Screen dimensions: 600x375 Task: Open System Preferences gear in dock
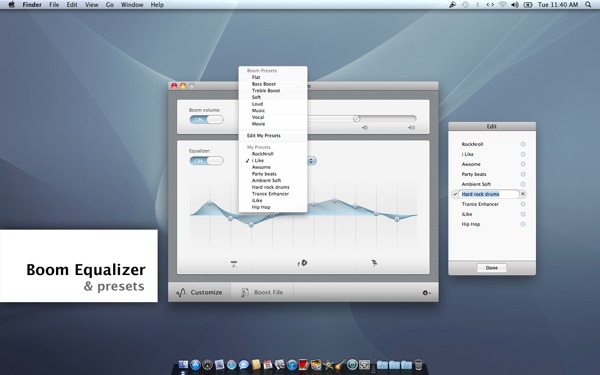pos(364,365)
